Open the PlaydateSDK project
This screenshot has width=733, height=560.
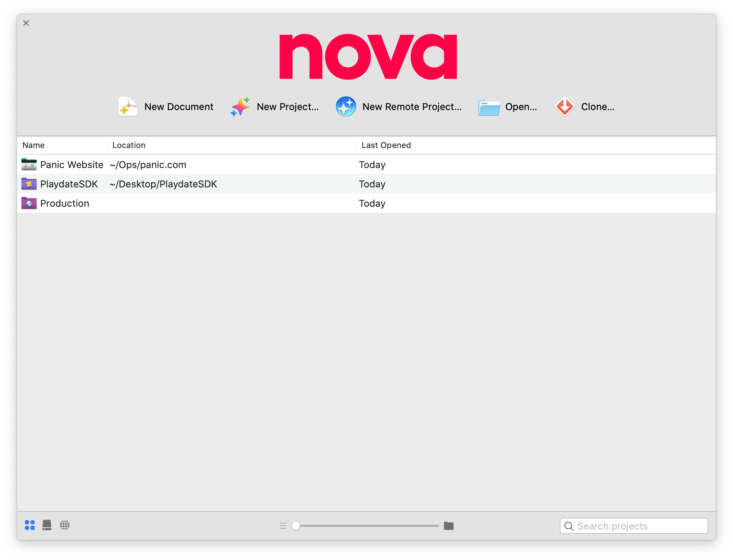tap(68, 184)
